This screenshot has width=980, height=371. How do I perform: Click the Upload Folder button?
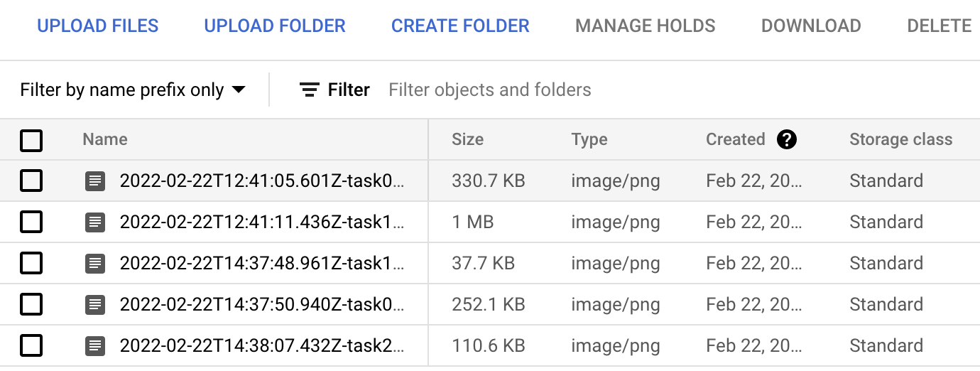pos(275,26)
